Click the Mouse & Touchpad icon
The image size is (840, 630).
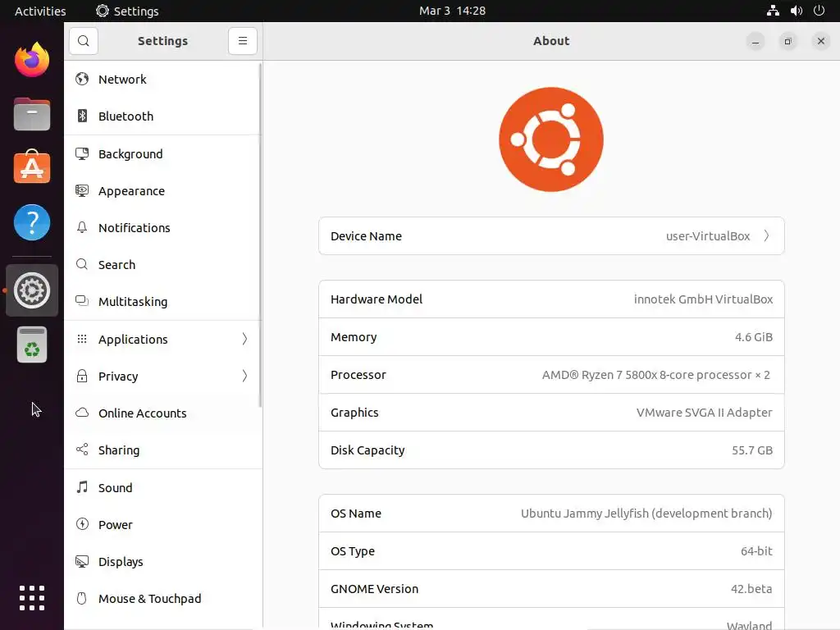[x=82, y=598]
